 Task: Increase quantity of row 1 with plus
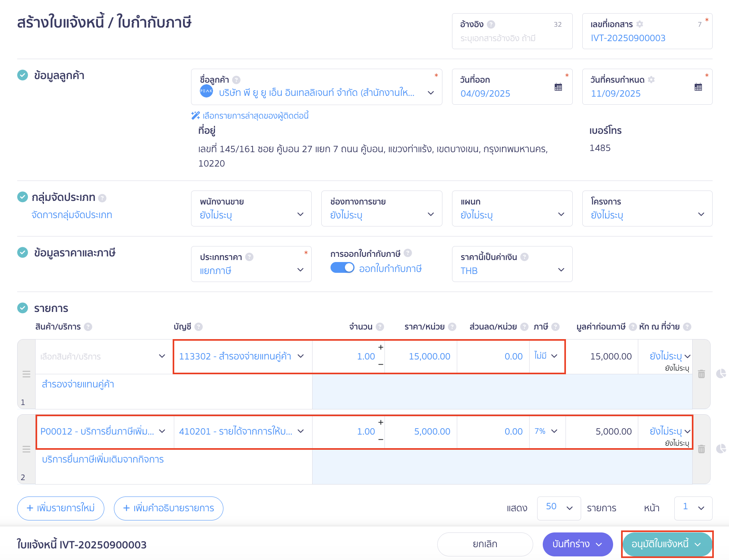tap(380, 348)
